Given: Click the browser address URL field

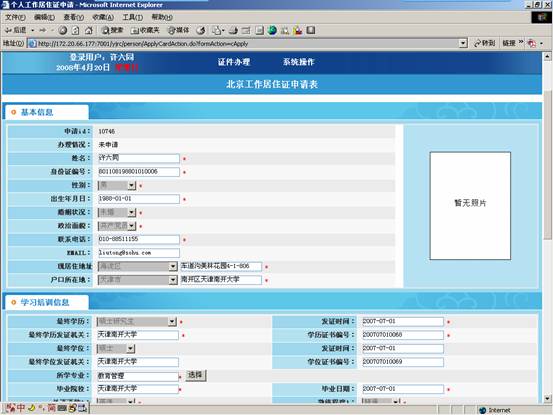Looking at the screenshot, I should (244, 43).
